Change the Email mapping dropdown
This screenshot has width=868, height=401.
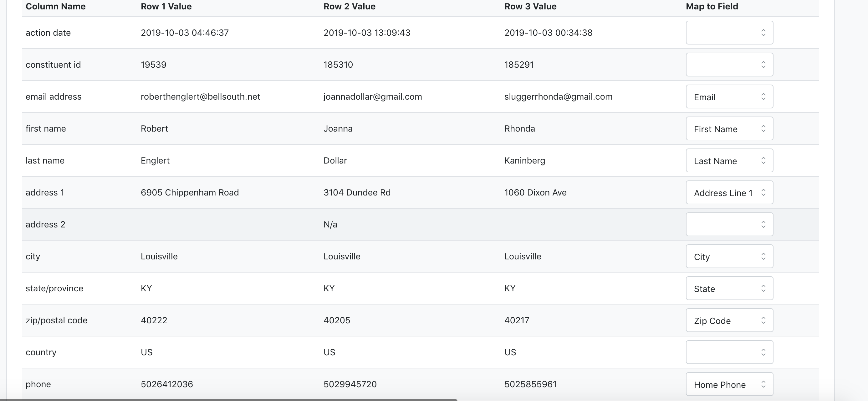(x=729, y=96)
